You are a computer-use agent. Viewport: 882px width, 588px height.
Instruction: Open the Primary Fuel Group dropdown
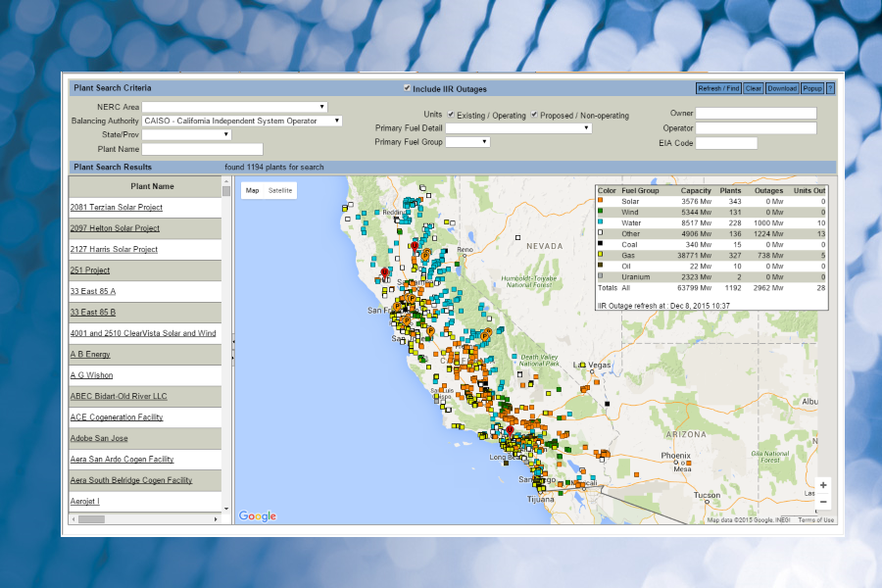coord(467,142)
